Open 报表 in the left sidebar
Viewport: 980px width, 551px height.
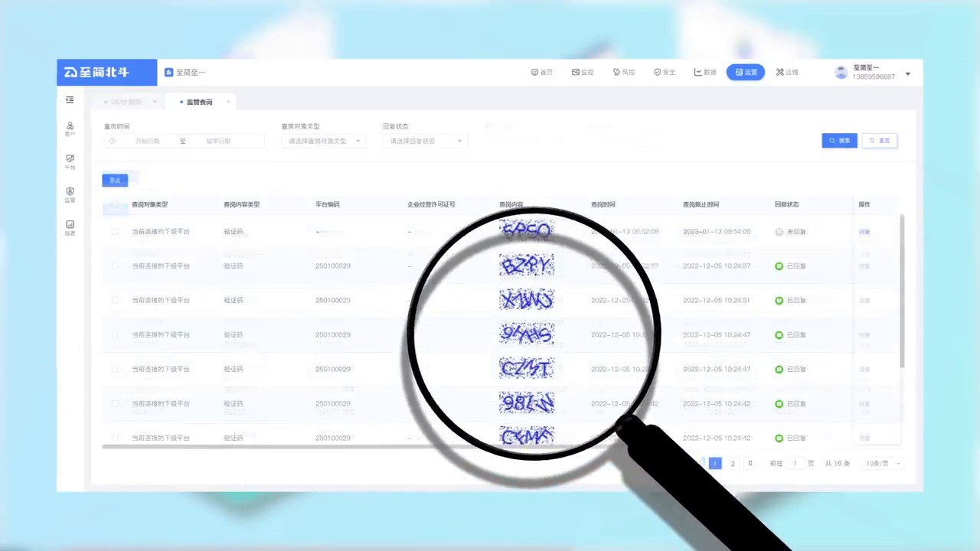point(70,227)
